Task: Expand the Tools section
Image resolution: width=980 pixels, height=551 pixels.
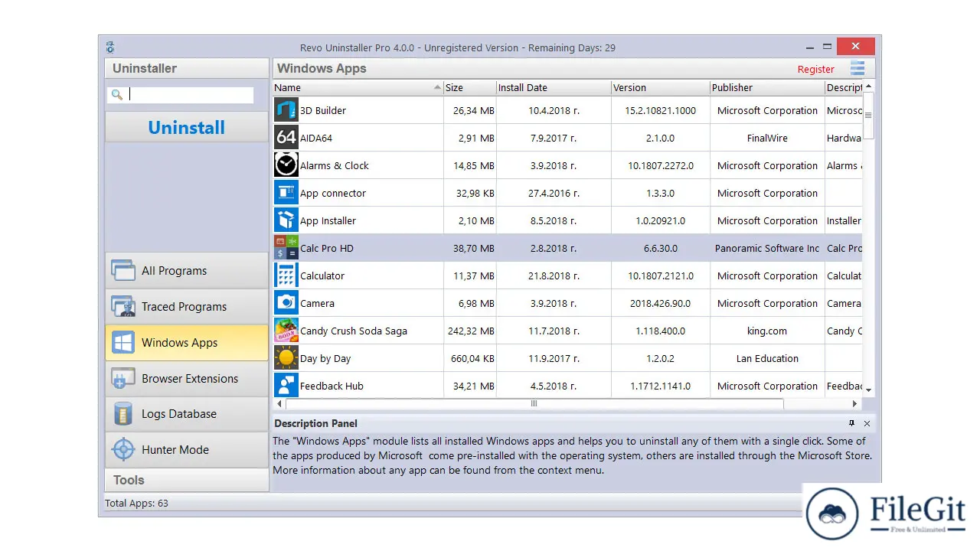Action: pos(187,480)
